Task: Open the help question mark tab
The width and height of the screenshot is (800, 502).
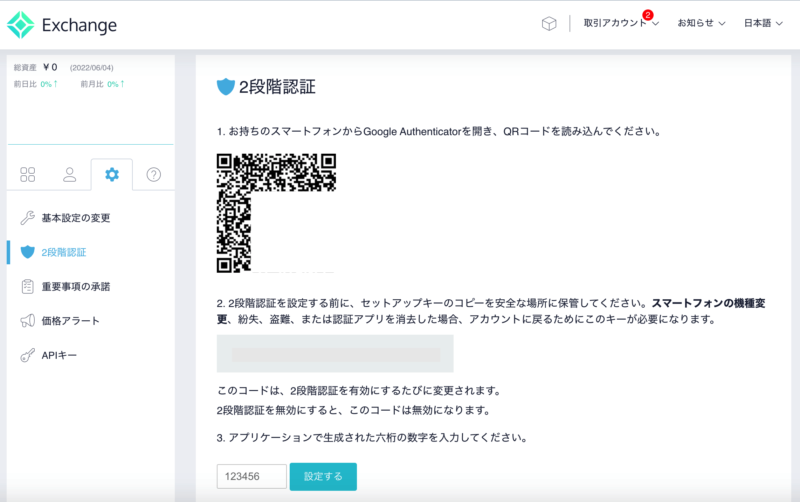Action: point(154,174)
